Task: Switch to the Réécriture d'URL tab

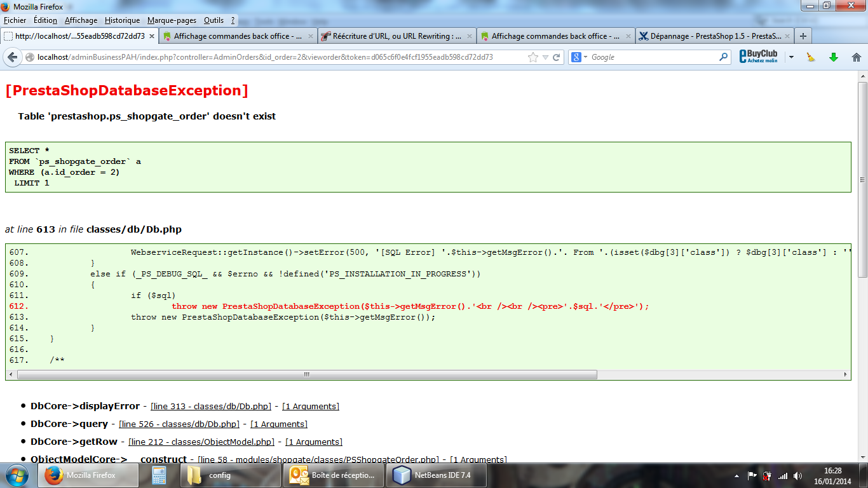Action: click(x=397, y=36)
